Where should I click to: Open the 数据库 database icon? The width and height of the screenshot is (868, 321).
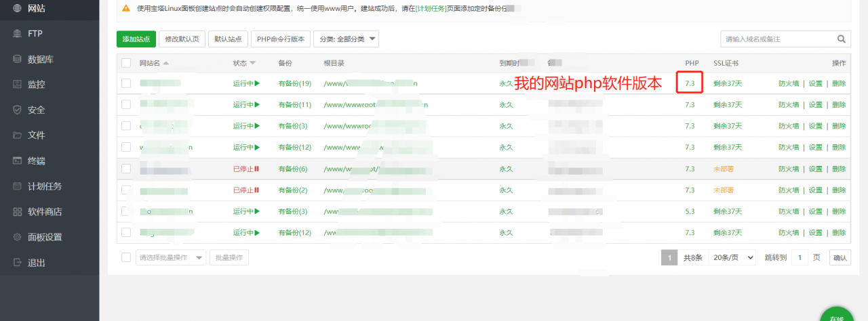(x=17, y=59)
